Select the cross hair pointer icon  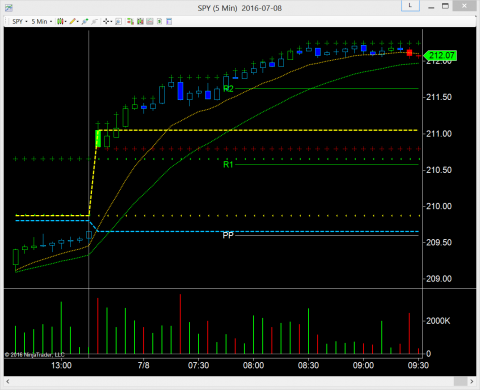tap(106, 22)
